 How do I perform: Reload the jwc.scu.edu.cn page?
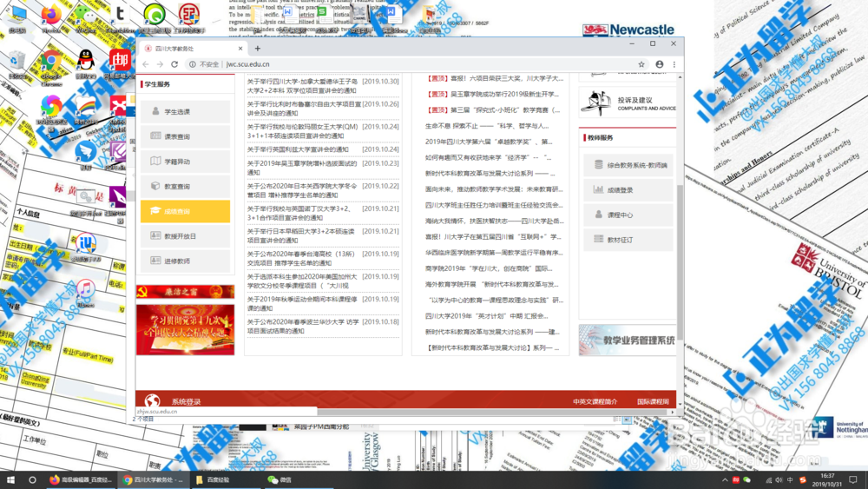click(x=174, y=64)
